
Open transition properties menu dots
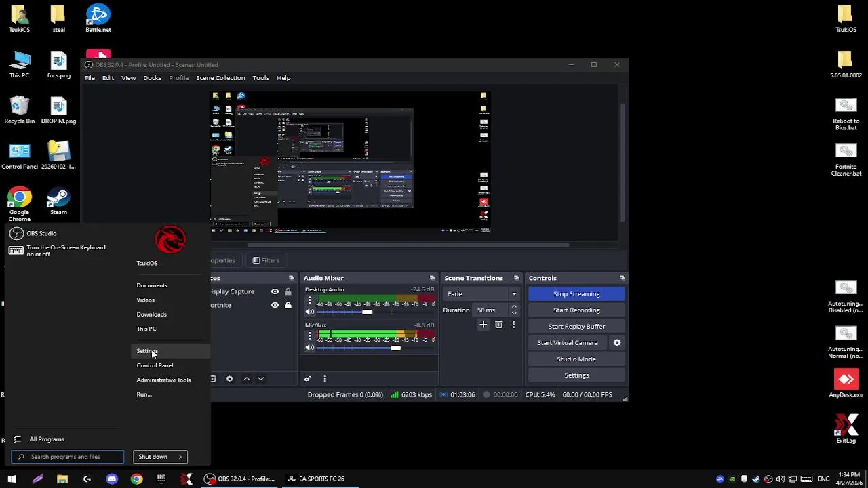tap(513, 325)
